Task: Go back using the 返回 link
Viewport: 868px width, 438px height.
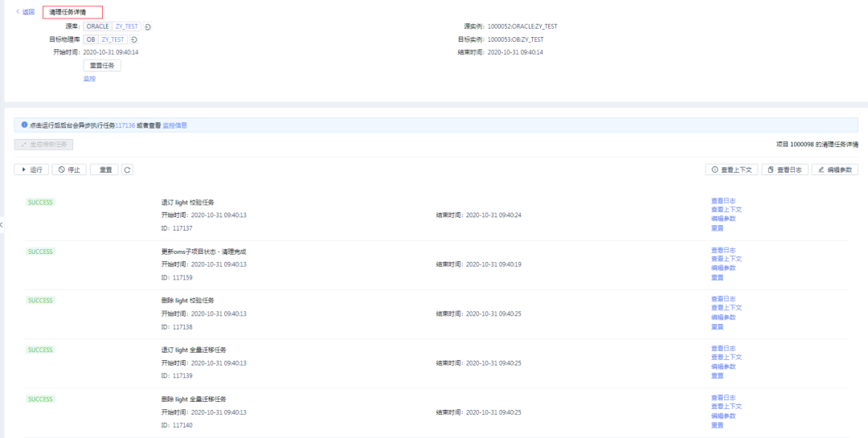Action: 26,11
